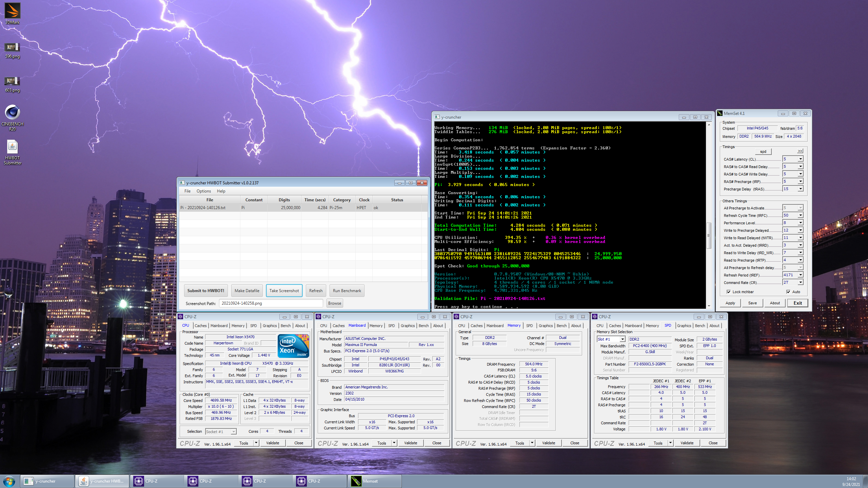This screenshot has width=868, height=488.
Task: Launch CINEBENCH R20 from desktop
Action: pos(12,117)
